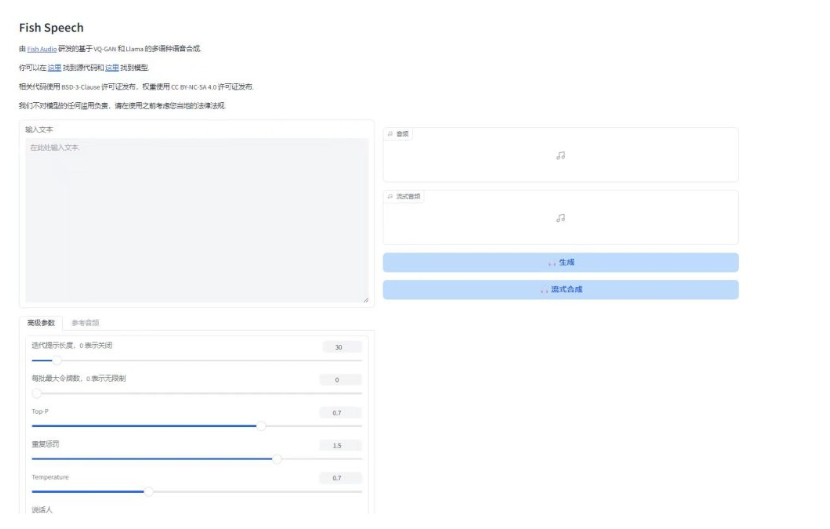Image resolution: width=830 pixels, height=529 pixels.
Task: Click the music note icon in 流式音频 panel
Action: coord(560,218)
